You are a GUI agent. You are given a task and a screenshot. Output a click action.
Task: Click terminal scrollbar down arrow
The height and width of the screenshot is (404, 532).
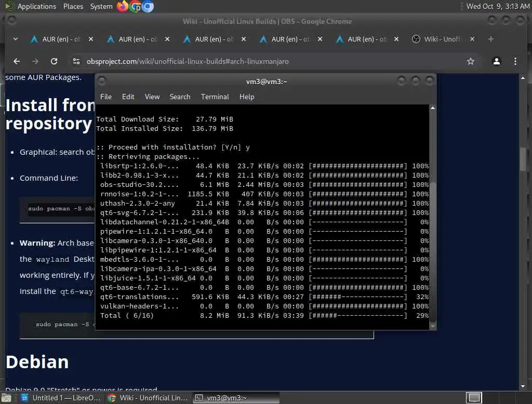433,326
